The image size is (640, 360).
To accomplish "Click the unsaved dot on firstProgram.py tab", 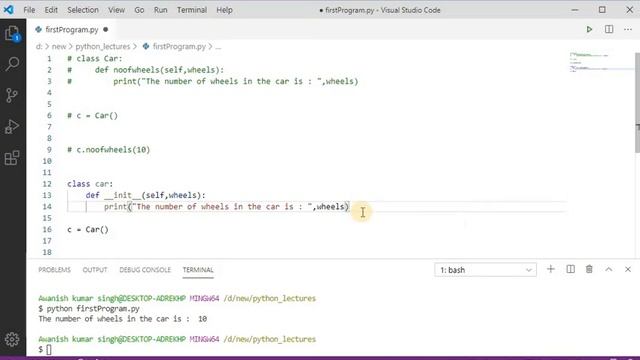I will (106, 29).
